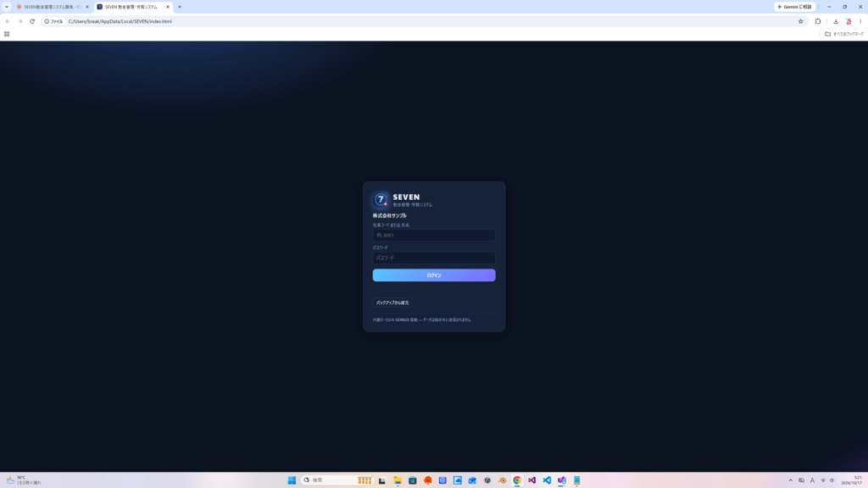
Task: Open Visual Studio Code from taskbar
Action: (547, 480)
